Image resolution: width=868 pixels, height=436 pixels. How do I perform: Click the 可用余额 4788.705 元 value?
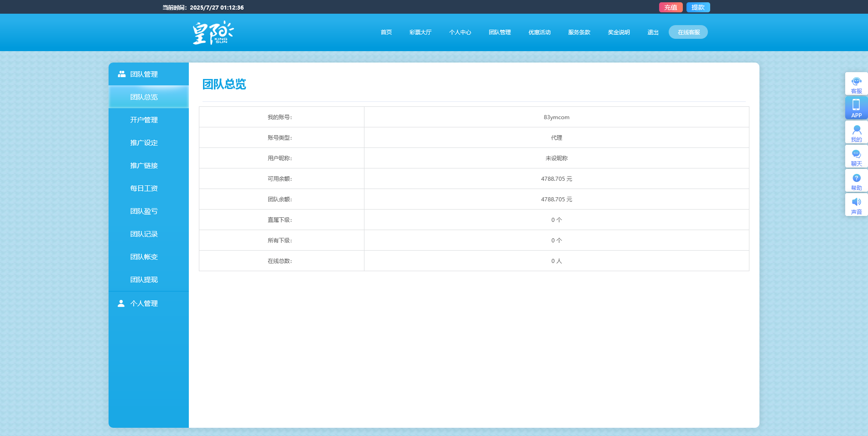556,179
